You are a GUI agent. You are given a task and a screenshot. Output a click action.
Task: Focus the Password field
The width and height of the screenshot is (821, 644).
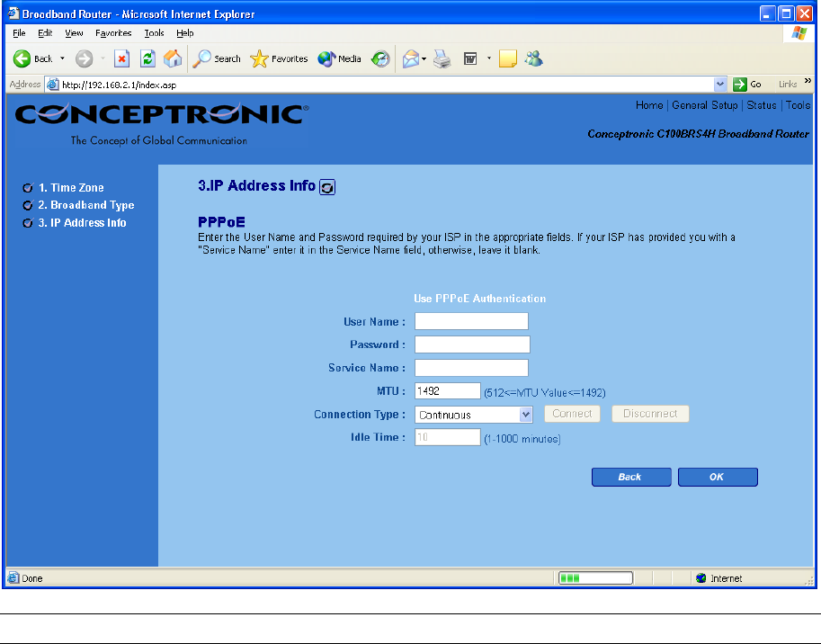[472, 344]
